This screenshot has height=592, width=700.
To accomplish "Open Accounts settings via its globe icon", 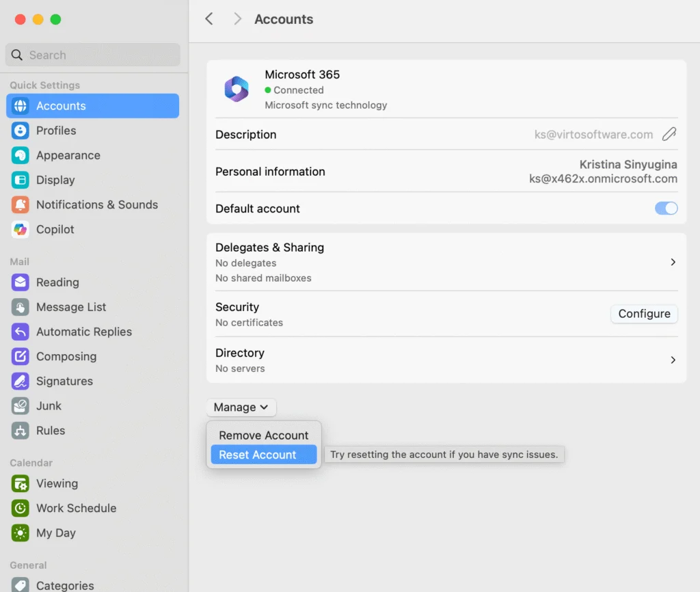I will click(x=20, y=106).
